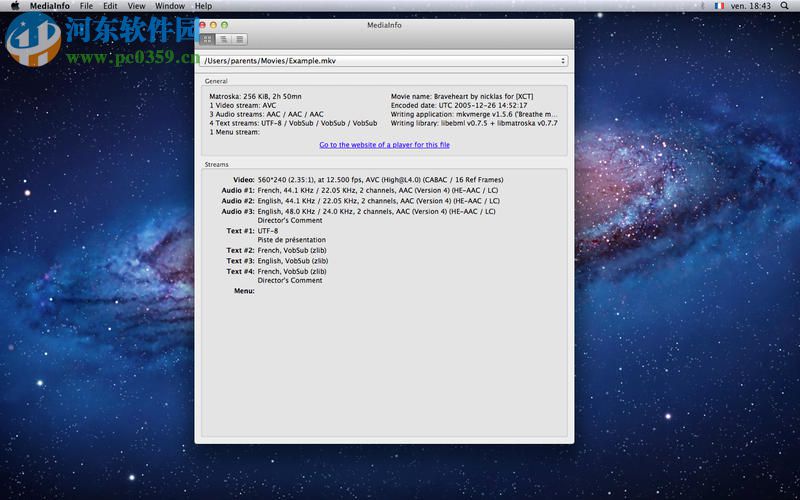800x500 pixels.
Task: Open the Window menu
Action: (x=170, y=6)
